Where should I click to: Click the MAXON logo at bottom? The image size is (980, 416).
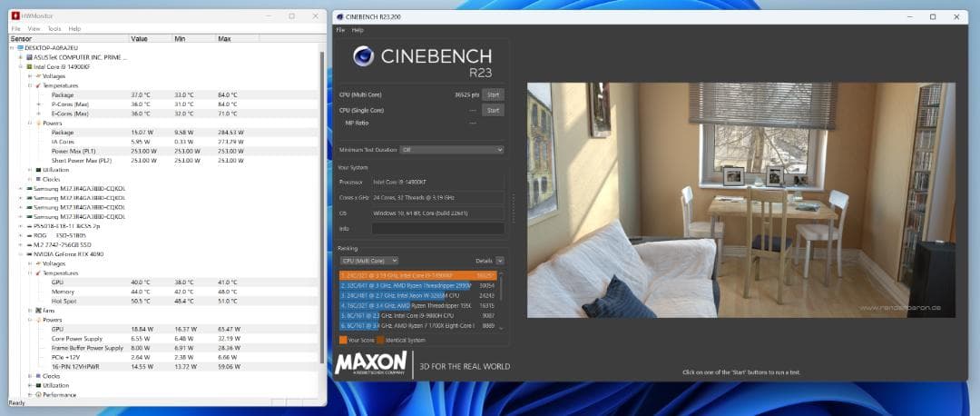[370, 363]
